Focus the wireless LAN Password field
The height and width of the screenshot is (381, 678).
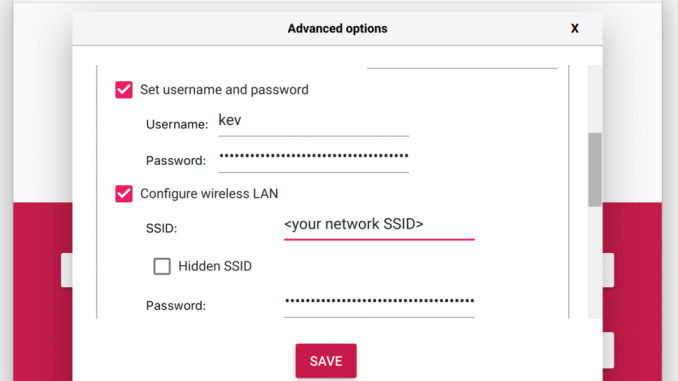(379, 304)
